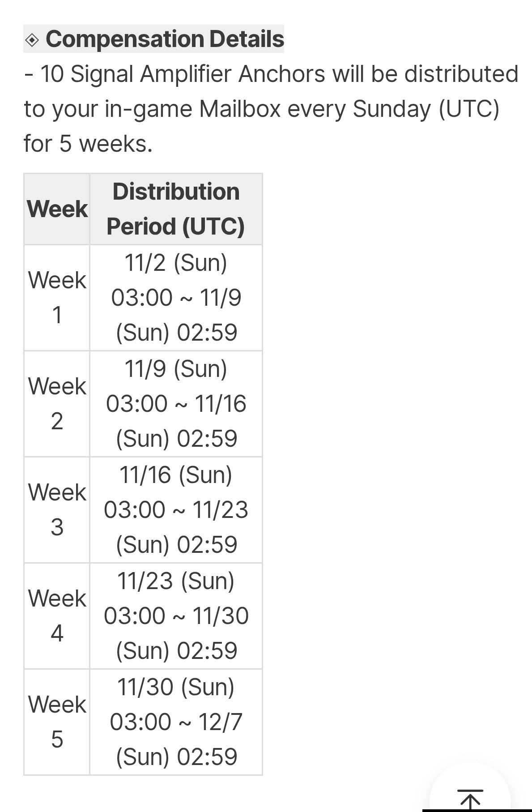Tap the Week 3 row label
This screenshot has width=532, height=812.
[57, 510]
